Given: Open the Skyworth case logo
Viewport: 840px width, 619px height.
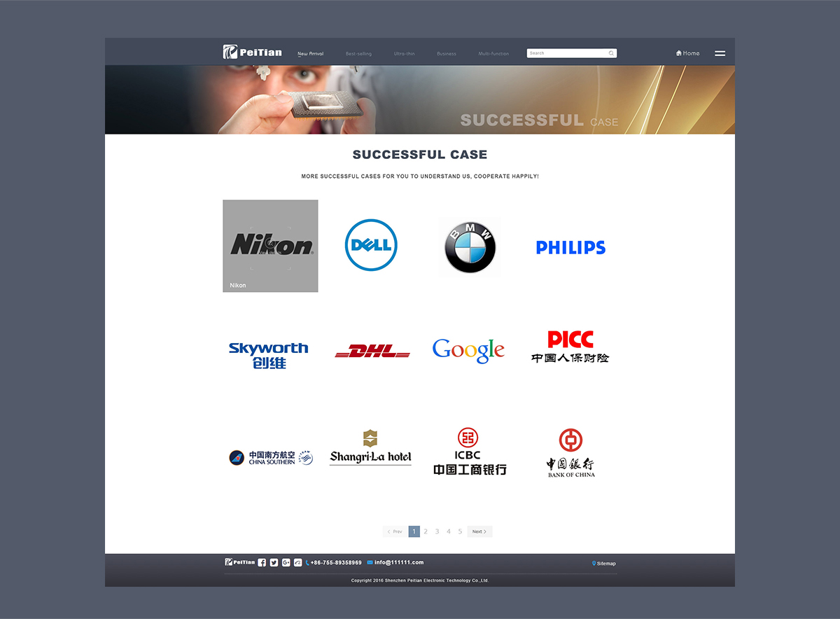Looking at the screenshot, I should 269,355.
